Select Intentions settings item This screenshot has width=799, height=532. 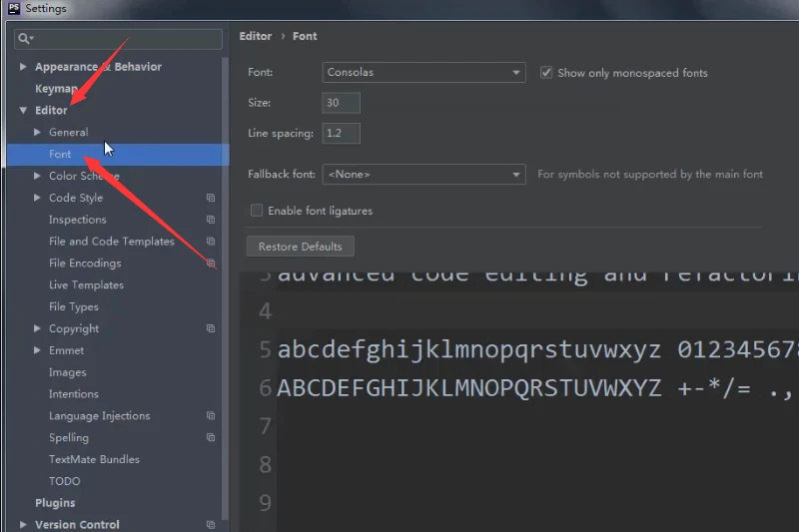(73, 394)
